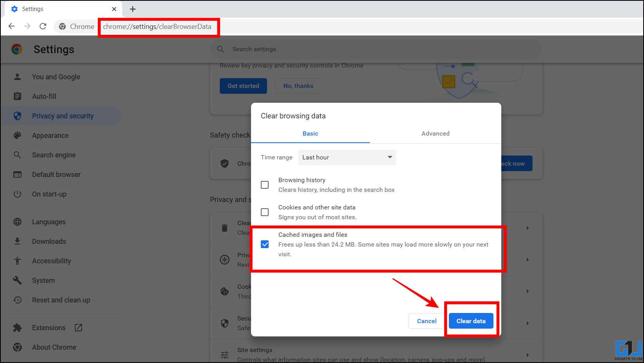Expand the Privacy guide row chevron
Viewport: 644px width, 363px height.
(527, 259)
